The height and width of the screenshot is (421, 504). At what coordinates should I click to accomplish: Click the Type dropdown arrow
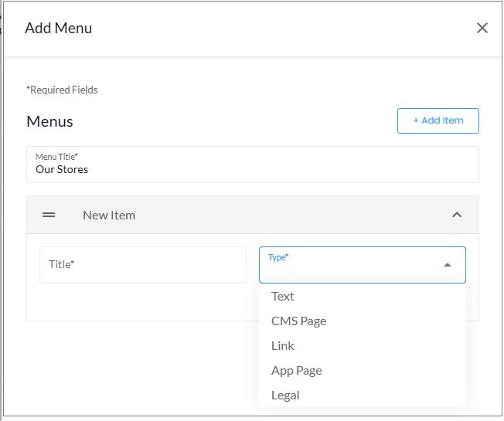click(x=447, y=265)
